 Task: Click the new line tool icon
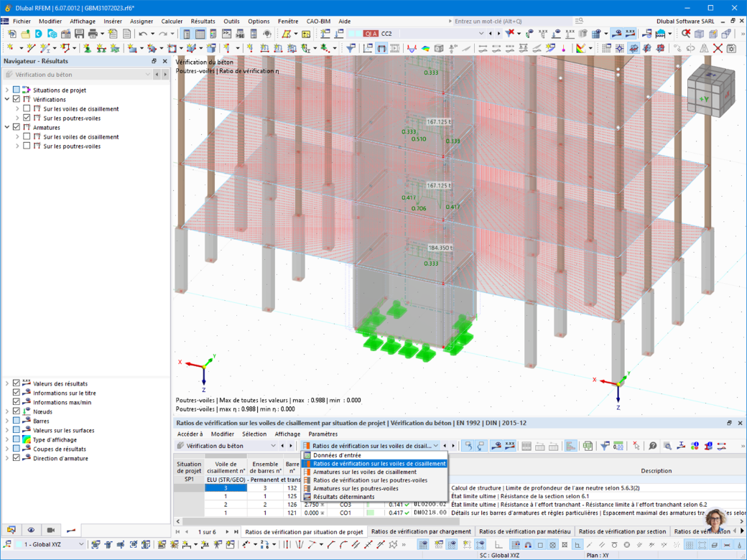tap(31, 48)
